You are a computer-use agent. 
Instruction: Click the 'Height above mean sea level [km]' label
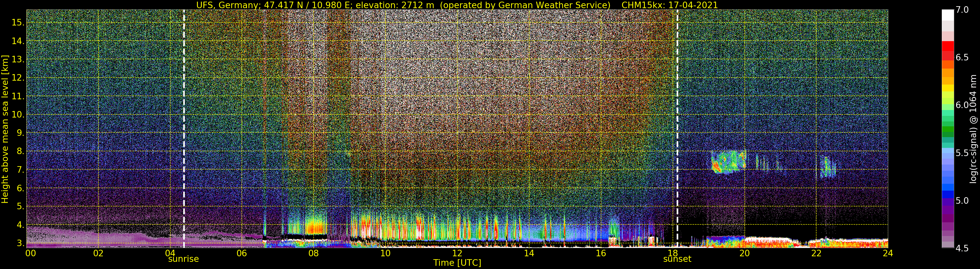pyautogui.click(x=5, y=129)
